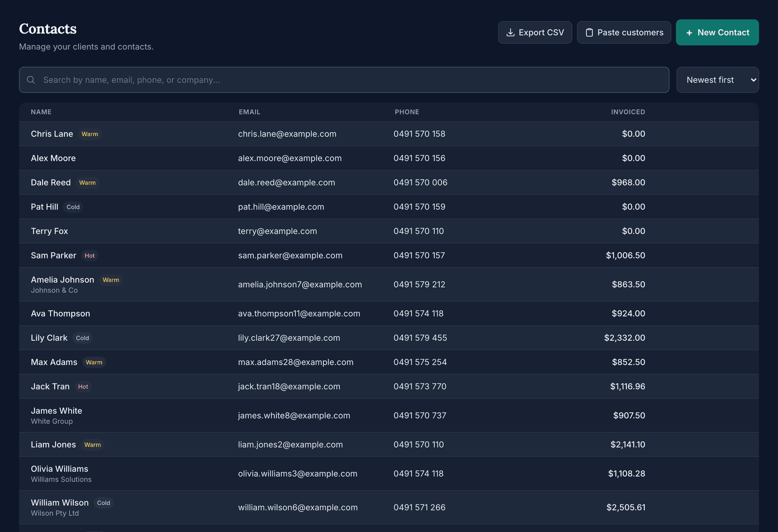The height and width of the screenshot is (532, 778).
Task: Click Cold tag beside Lily Clark
Action: click(82, 338)
